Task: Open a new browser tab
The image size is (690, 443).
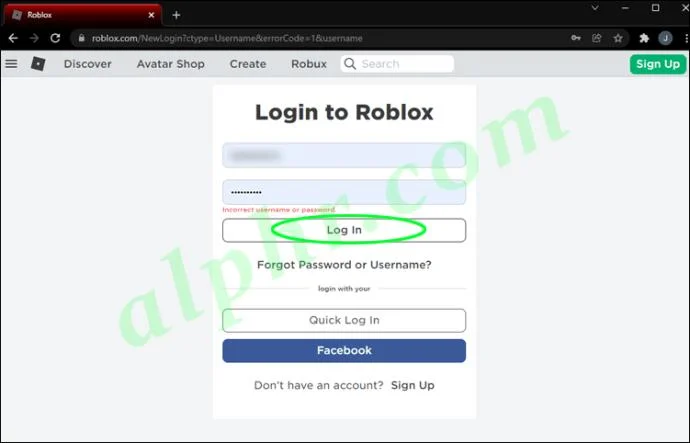Action: [176, 15]
